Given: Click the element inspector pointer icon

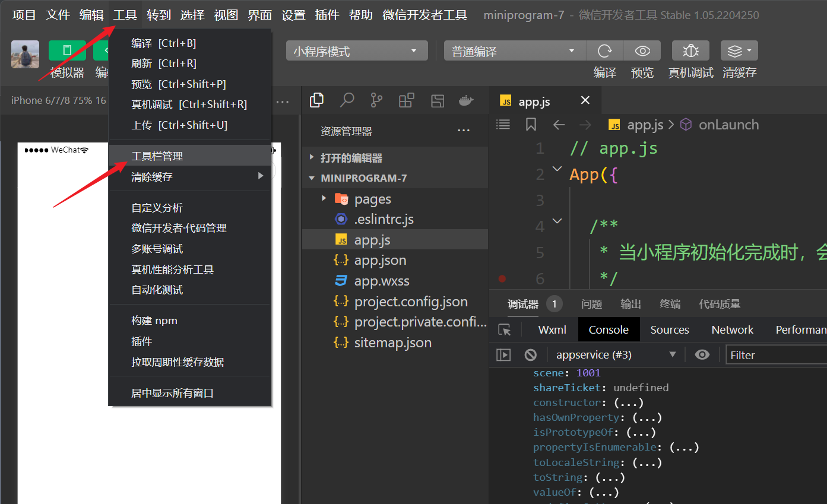Looking at the screenshot, I should click(x=504, y=330).
